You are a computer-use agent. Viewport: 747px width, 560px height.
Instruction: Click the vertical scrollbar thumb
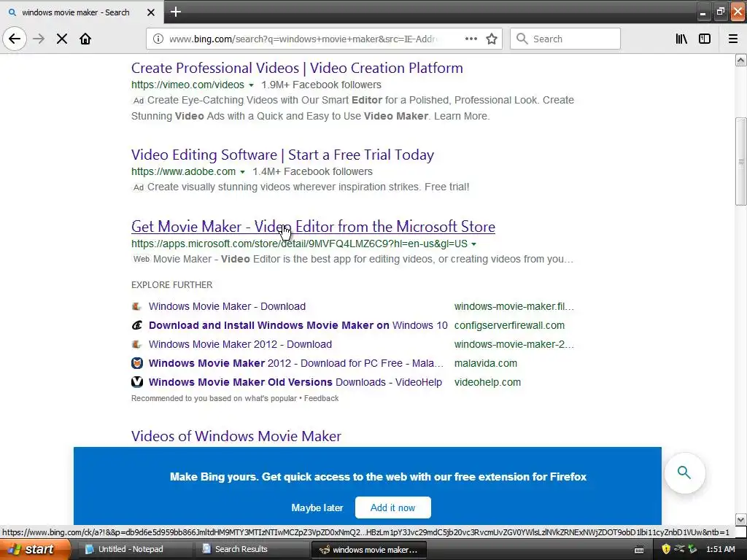(x=740, y=161)
